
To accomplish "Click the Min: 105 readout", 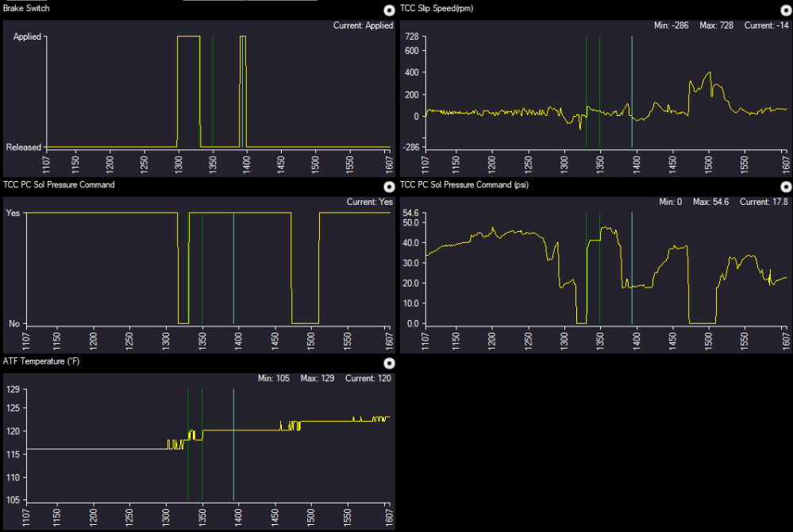I will pyautogui.click(x=272, y=379).
